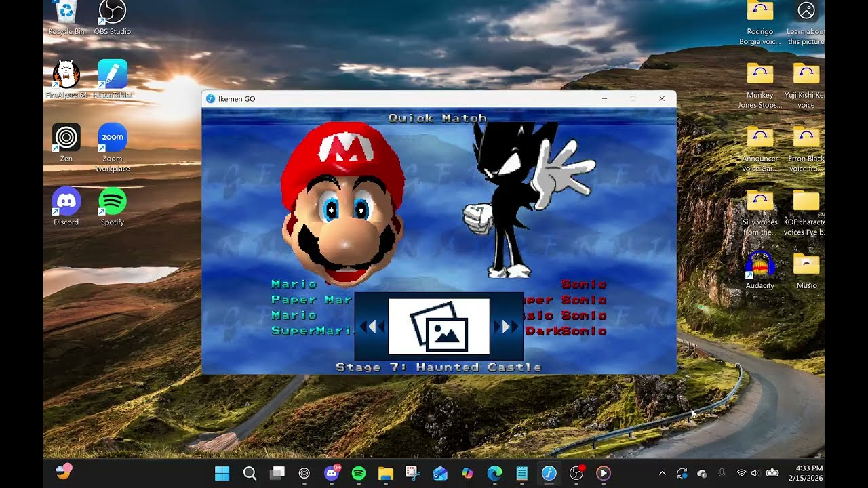Open File Explorer from the taskbar
868x488 pixels.
tap(386, 473)
